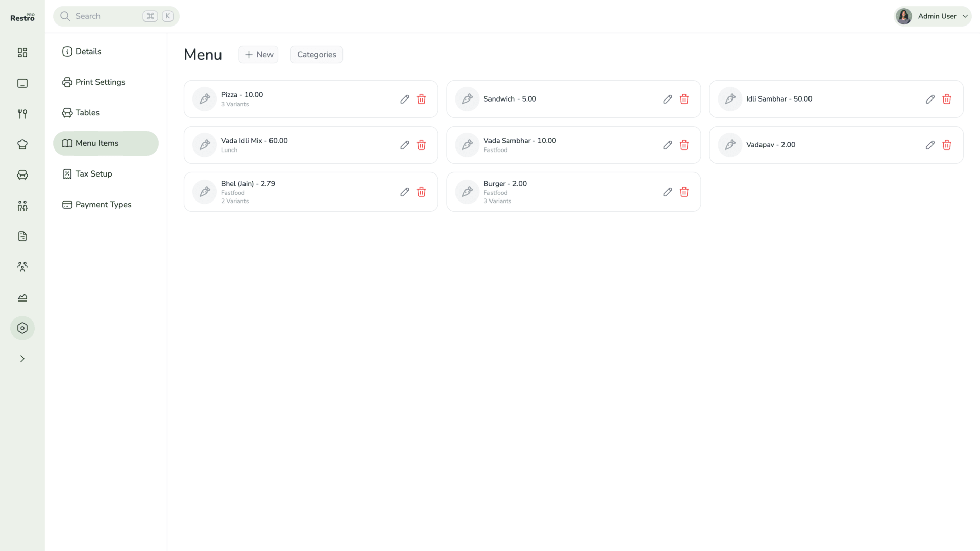Open dashboard grid icon in left sidebar
Screen dimensions: 980x551
tap(22, 53)
